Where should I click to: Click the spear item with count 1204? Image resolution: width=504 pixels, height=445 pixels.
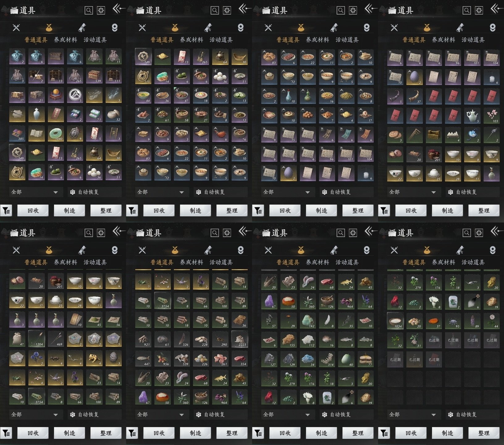coord(37,339)
